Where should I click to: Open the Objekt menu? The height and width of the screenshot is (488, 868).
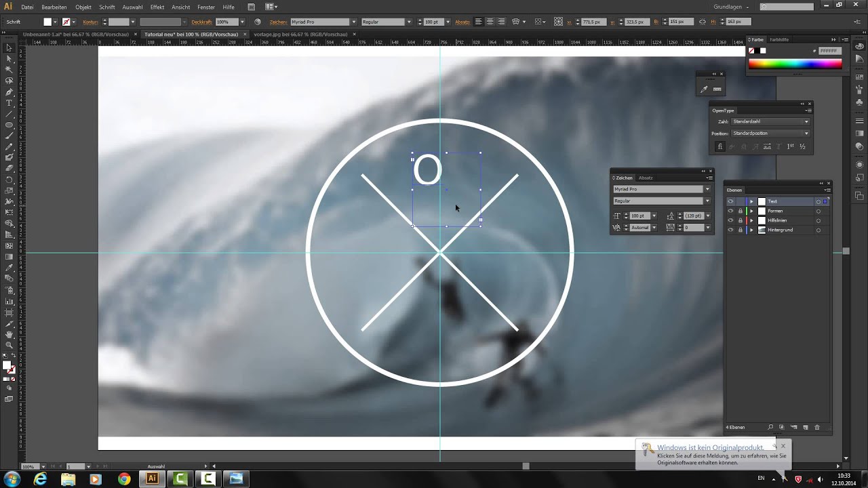tap(83, 7)
